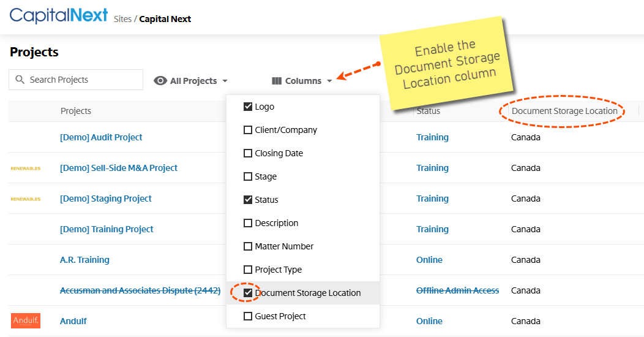Click the CapitalNext logo
This screenshot has height=337, width=644.
point(59,15)
